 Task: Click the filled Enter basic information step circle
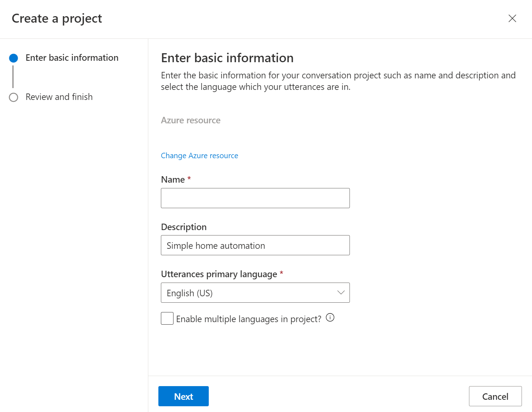[13, 58]
